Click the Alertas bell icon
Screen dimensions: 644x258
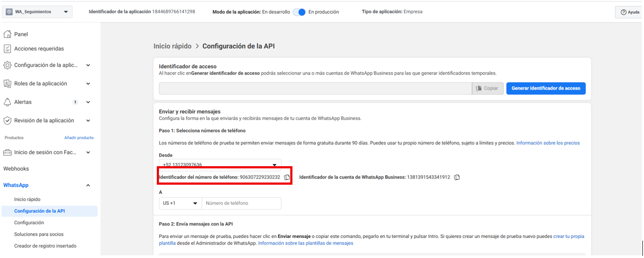tap(8, 102)
